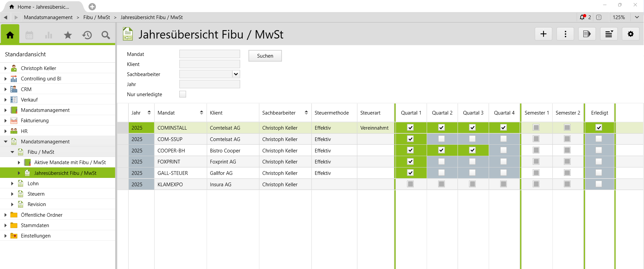Viewport: 644px width, 269px height.
Task: Toggle Semester 1 checkbox for KLAMEXPO
Action: tap(536, 184)
